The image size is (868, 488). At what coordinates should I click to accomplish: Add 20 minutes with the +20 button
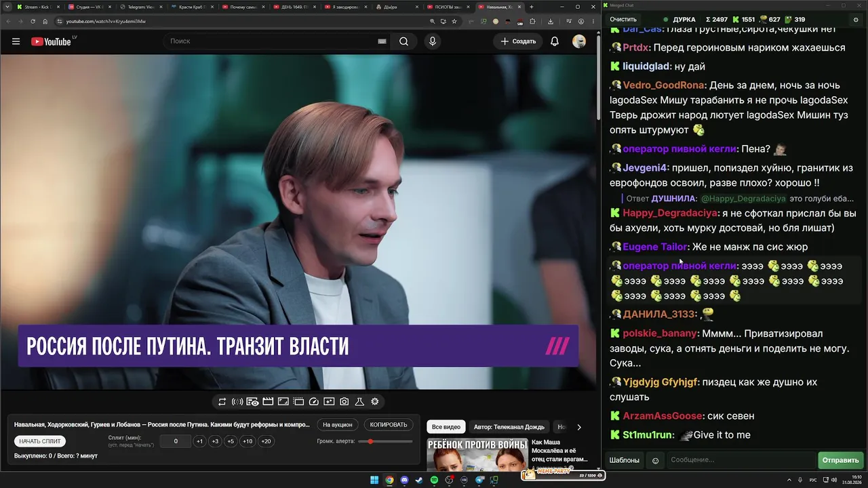click(266, 441)
